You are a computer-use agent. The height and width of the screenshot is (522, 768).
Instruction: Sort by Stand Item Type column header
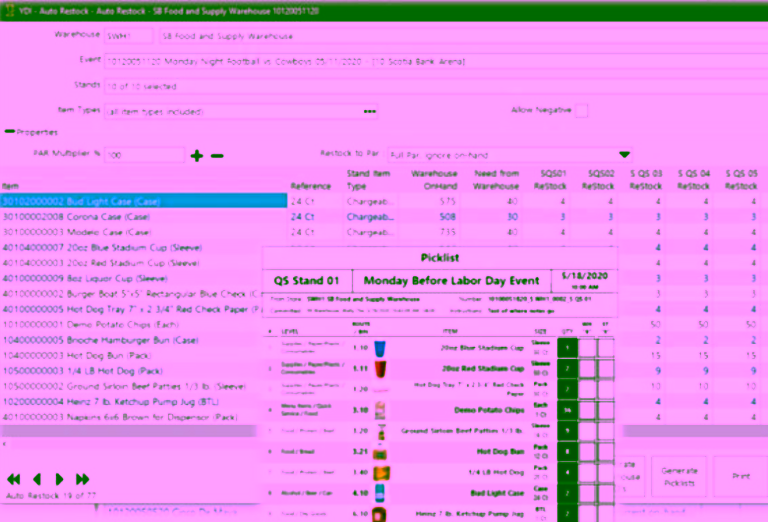click(x=368, y=180)
